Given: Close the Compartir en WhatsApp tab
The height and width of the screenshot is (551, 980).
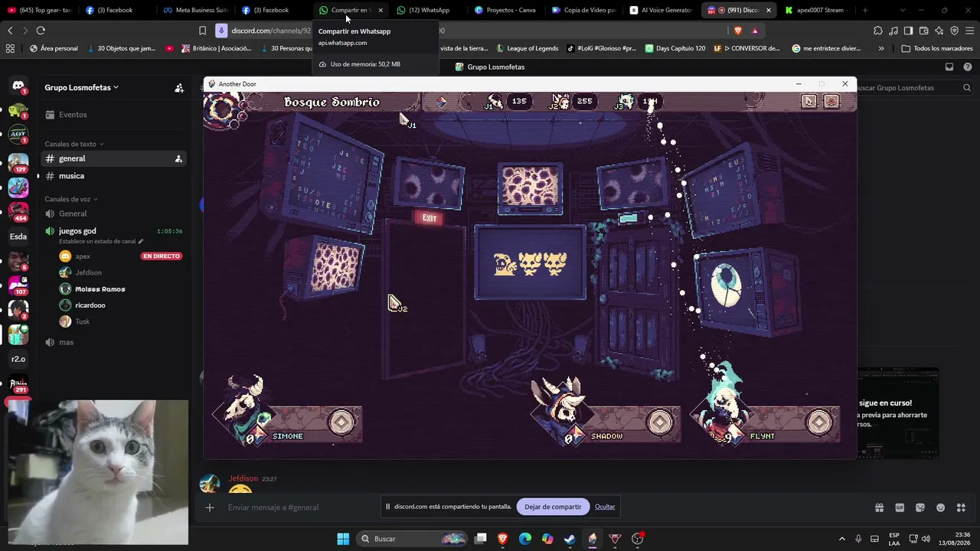Looking at the screenshot, I should (381, 10).
